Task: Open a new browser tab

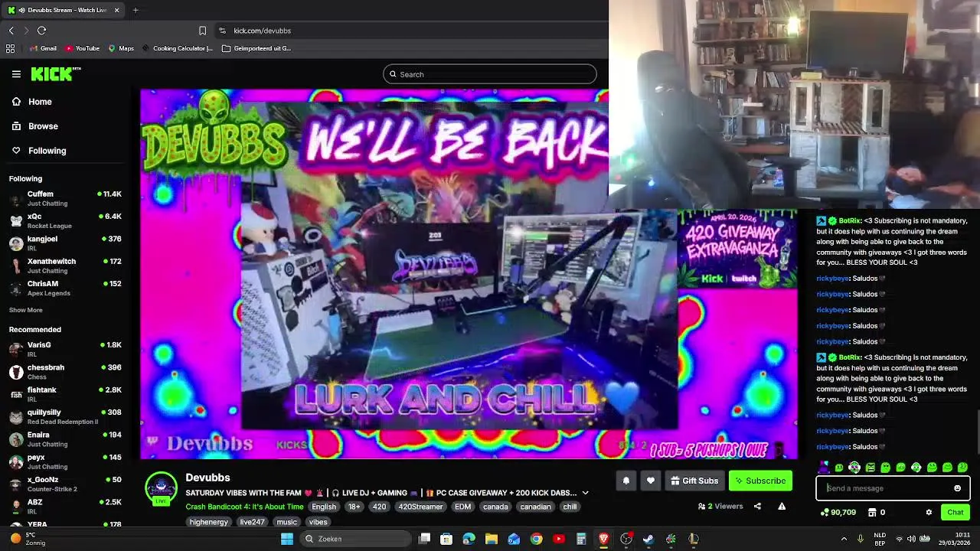Action: tap(136, 10)
